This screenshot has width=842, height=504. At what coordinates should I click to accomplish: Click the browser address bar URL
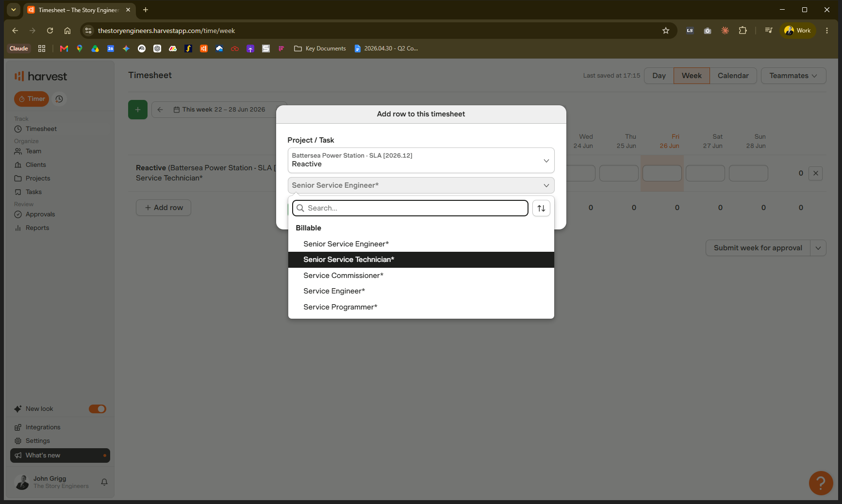(x=166, y=31)
